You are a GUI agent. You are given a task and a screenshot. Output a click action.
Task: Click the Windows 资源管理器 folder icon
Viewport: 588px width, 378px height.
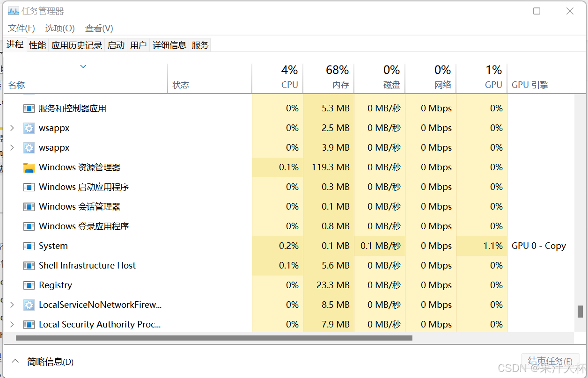(29, 167)
